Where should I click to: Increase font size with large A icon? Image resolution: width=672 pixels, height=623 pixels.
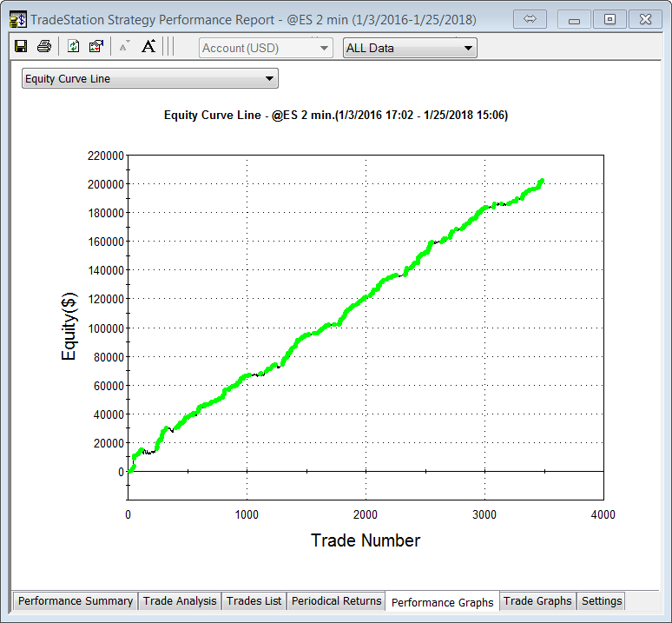coord(148,47)
